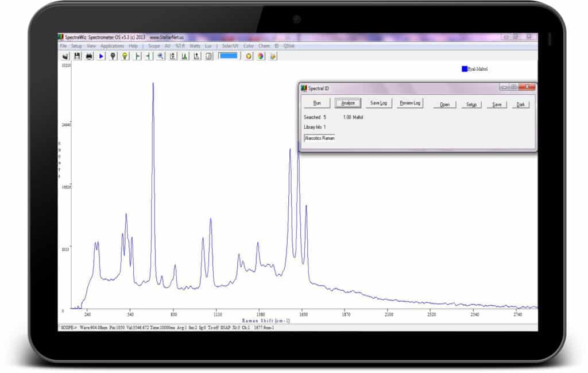588x373 pixels.
Task: Switch to Scope mode in menu bar
Action: [x=154, y=45]
